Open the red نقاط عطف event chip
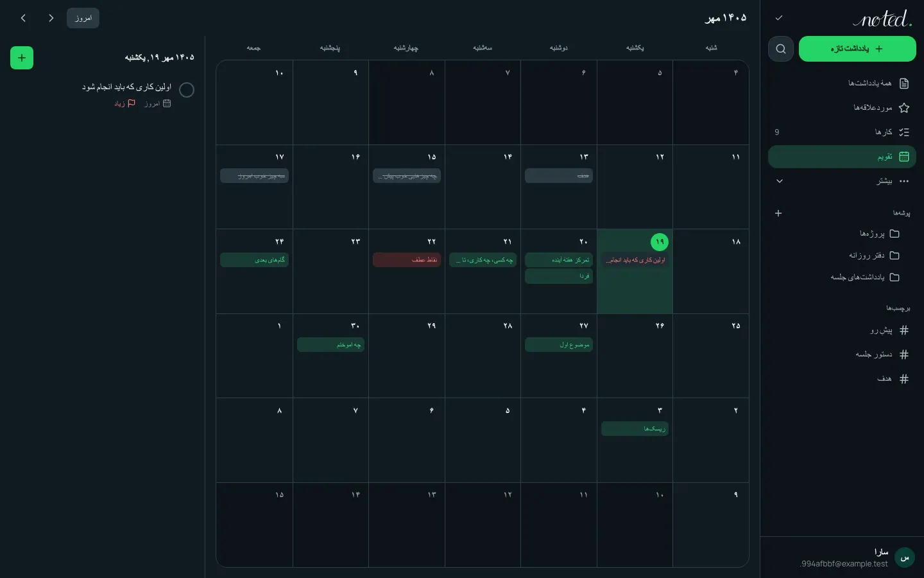The width and height of the screenshot is (924, 578). [407, 260]
